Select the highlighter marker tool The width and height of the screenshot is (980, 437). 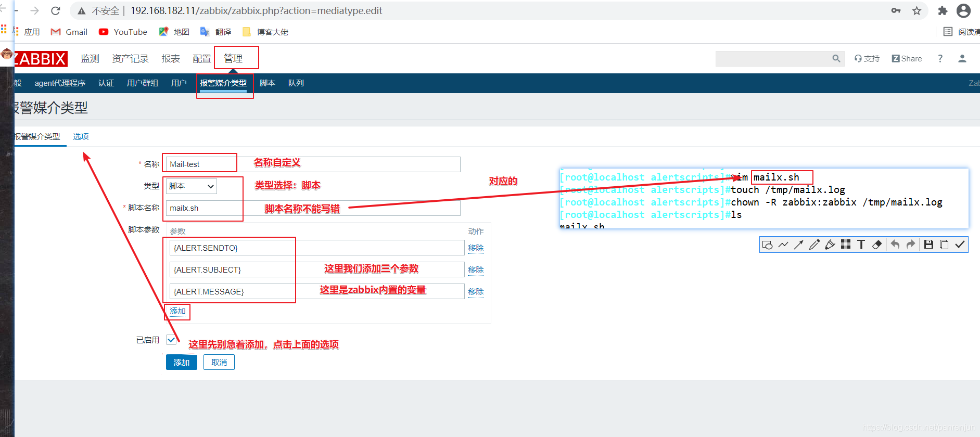point(830,245)
